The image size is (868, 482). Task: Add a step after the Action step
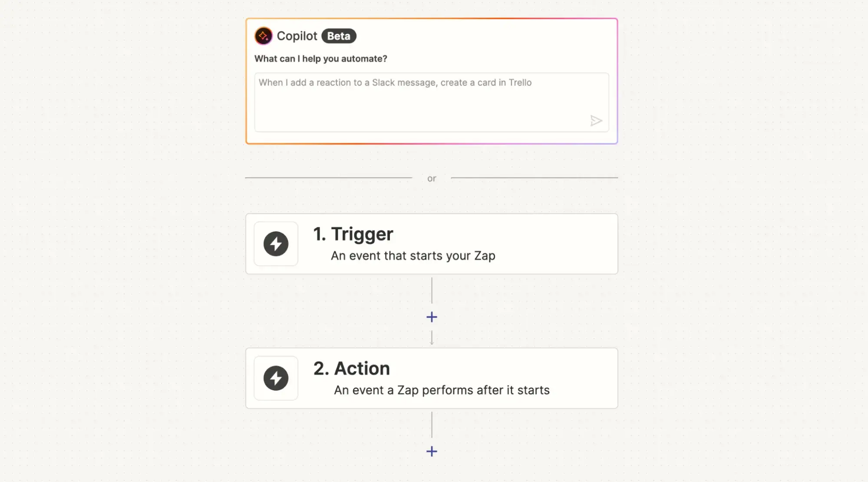click(432, 451)
